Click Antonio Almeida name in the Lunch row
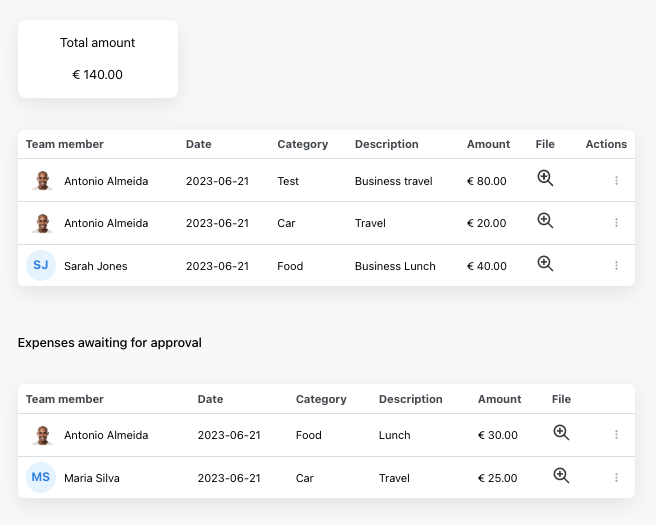This screenshot has height=525, width=656. point(106,435)
